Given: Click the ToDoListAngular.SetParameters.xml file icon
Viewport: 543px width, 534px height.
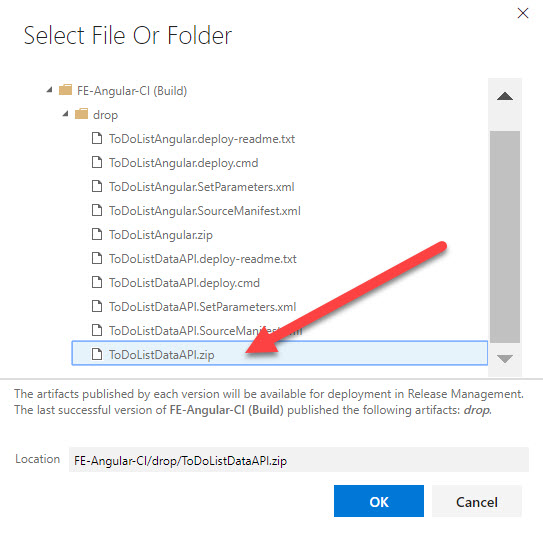Looking at the screenshot, I should (97, 186).
